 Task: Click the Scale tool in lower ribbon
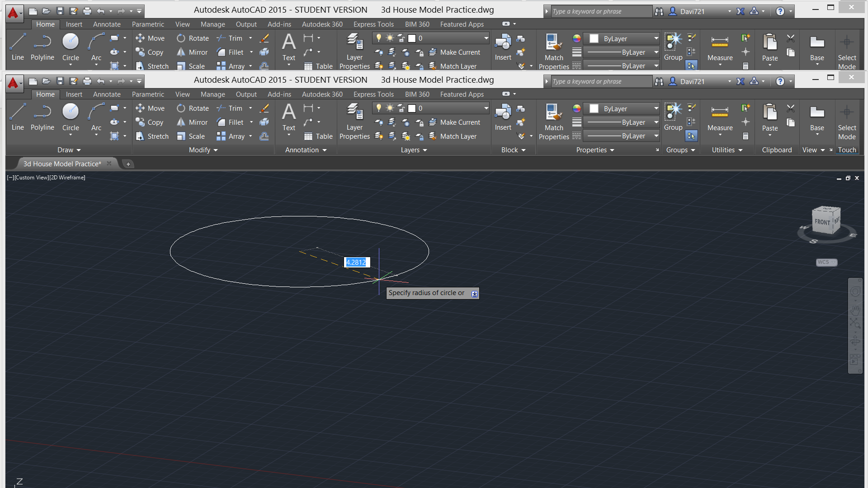coord(191,136)
